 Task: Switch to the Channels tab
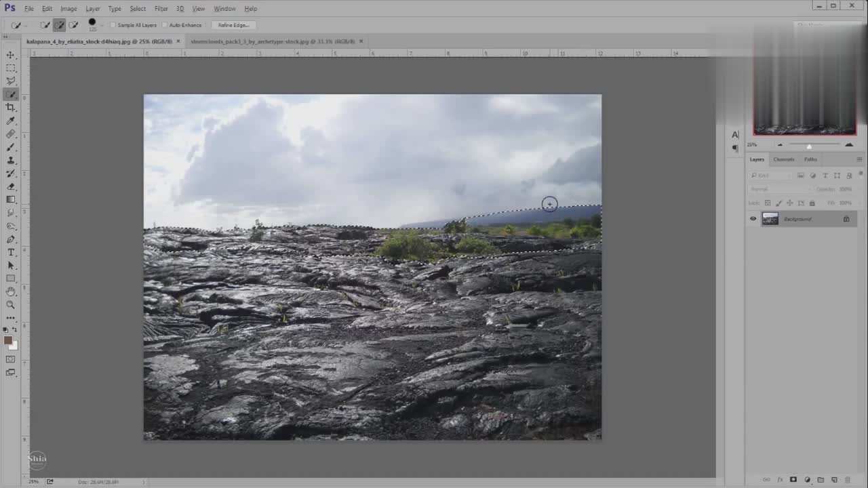(x=783, y=159)
